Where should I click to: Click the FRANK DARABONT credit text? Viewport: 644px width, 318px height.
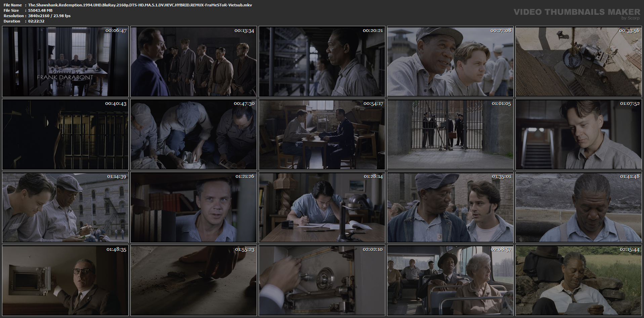click(65, 77)
